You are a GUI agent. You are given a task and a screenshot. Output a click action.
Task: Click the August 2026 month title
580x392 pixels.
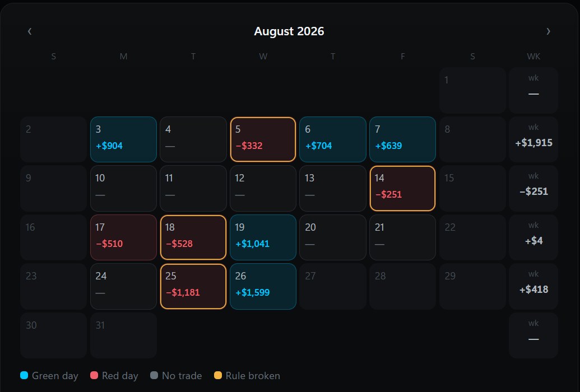pyautogui.click(x=289, y=31)
